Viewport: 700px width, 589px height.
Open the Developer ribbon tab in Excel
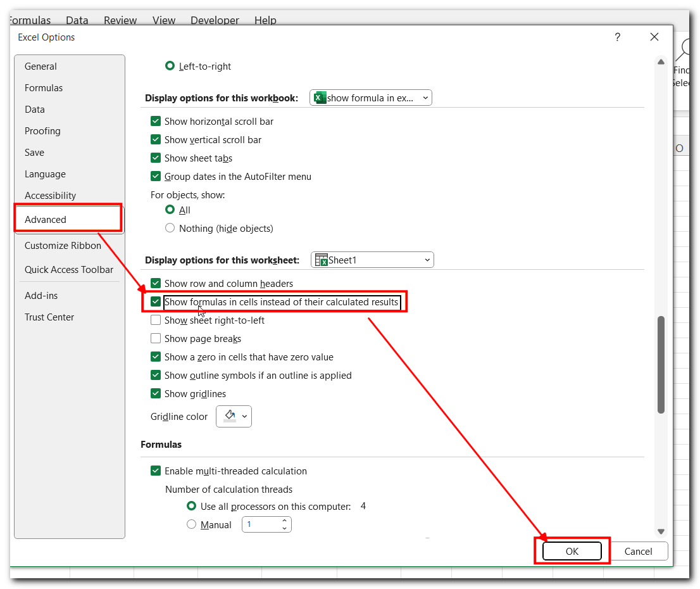coord(215,20)
